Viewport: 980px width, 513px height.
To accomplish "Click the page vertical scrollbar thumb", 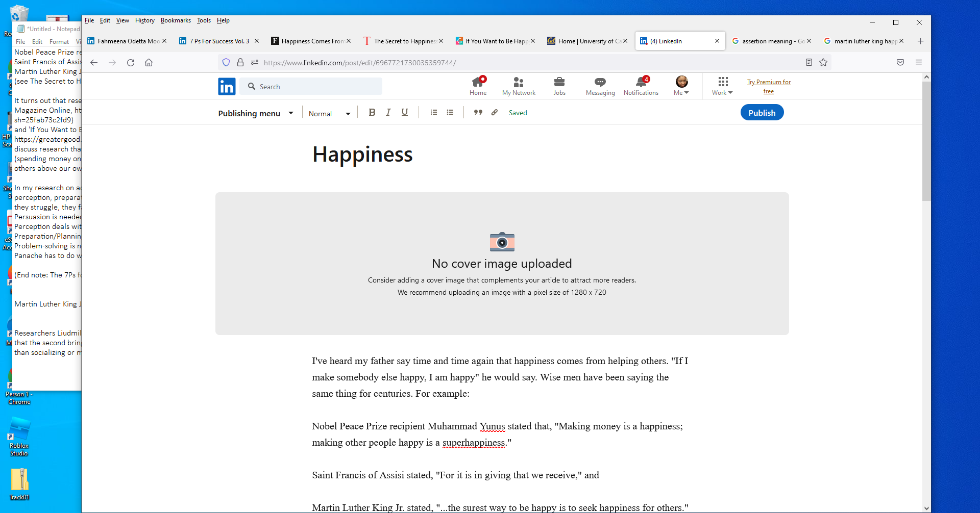I will pos(926,141).
